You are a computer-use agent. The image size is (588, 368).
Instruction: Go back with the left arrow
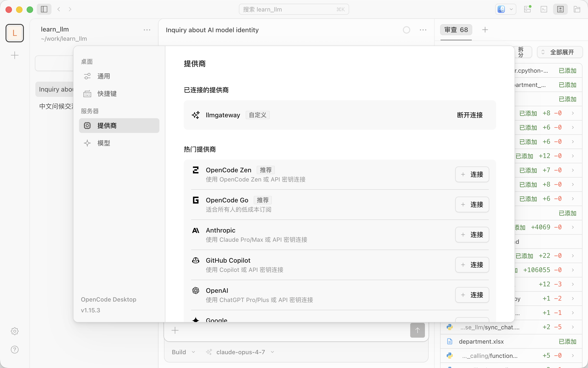tap(59, 9)
